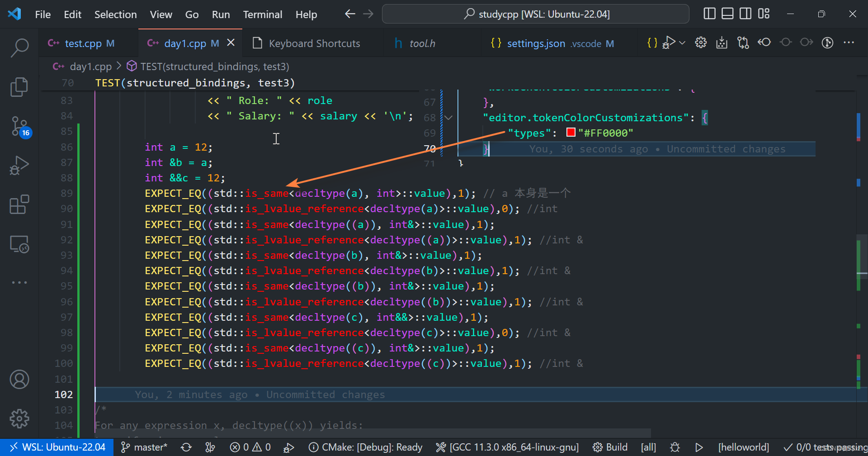Image resolution: width=868 pixels, height=456 pixels.
Task: Go forward in navigation history
Action: click(x=368, y=14)
